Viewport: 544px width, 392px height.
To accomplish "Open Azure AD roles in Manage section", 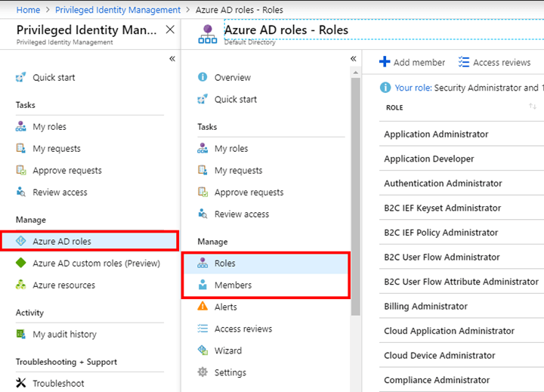I will (90, 241).
